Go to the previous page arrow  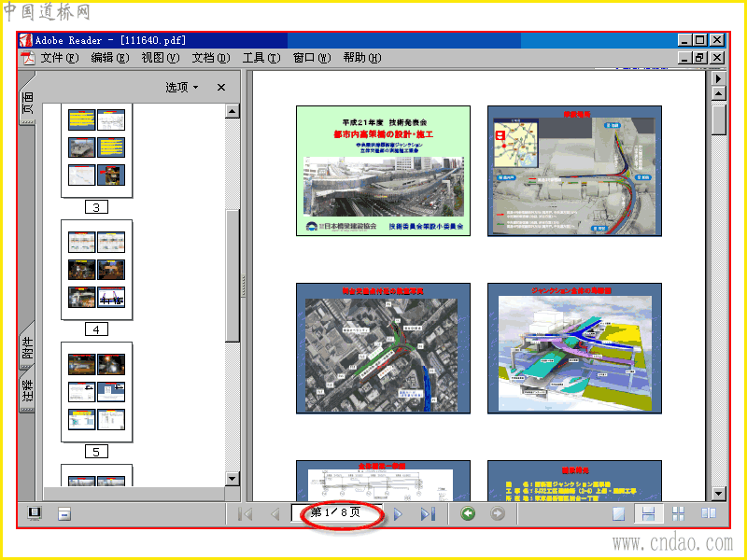(275, 514)
